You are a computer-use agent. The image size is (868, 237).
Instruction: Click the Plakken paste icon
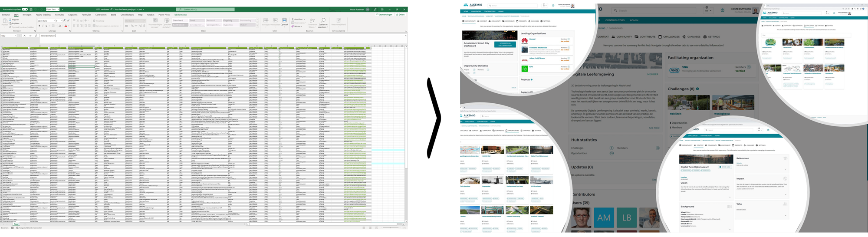[5, 21]
